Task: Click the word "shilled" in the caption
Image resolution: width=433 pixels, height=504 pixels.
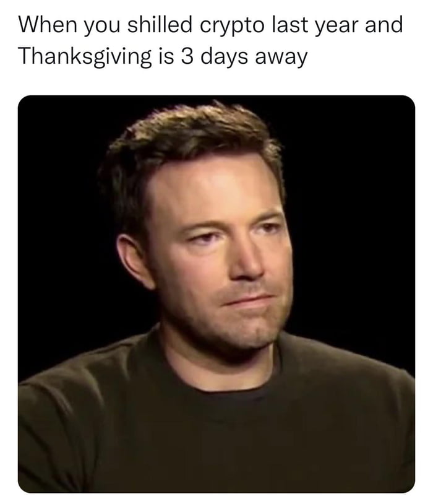Action: click(160, 25)
